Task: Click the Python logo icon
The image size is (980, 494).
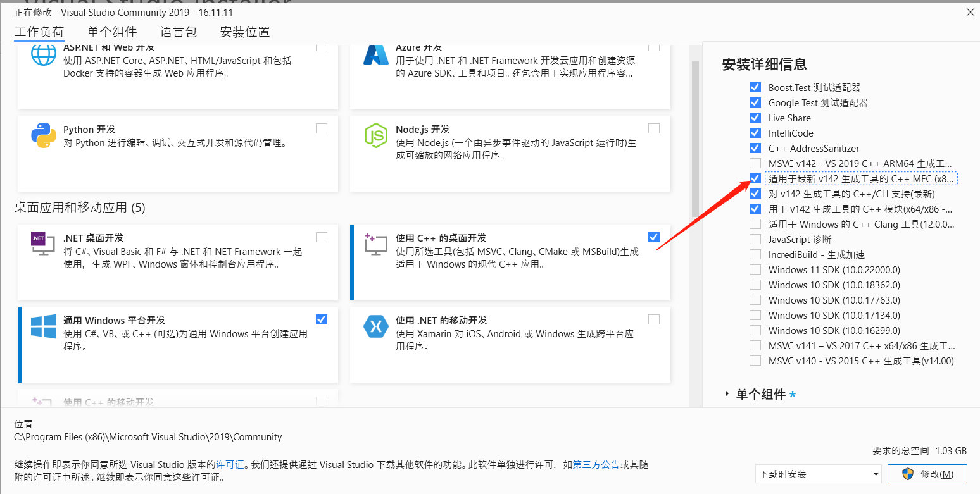Action: pyautogui.click(x=44, y=135)
